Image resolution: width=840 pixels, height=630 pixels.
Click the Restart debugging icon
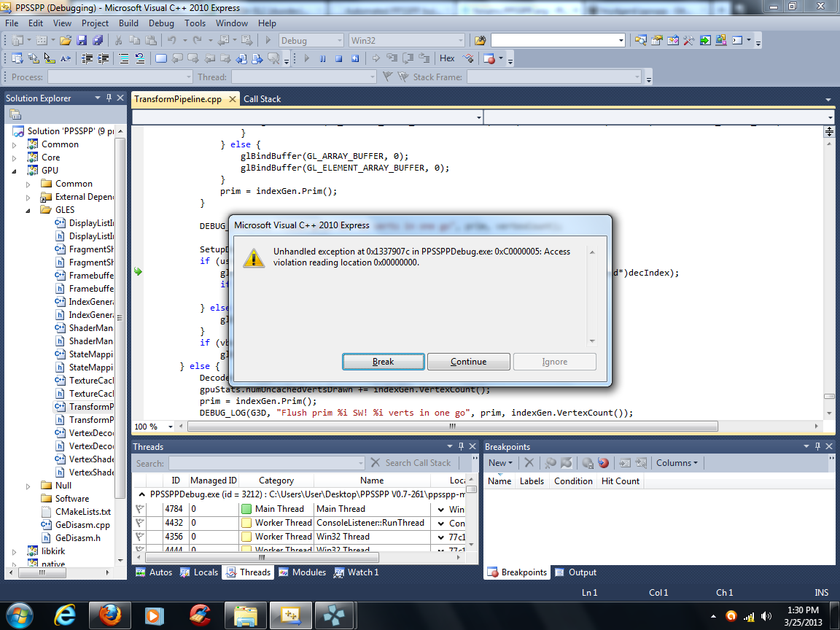click(x=354, y=58)
